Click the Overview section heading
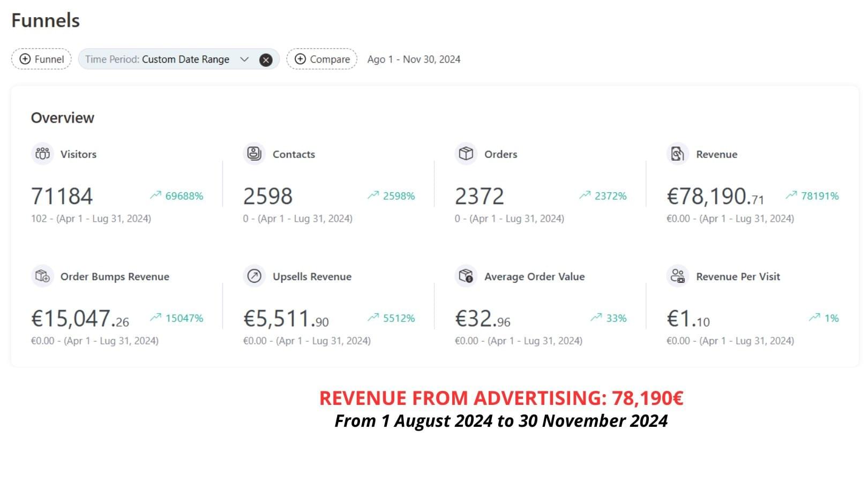Screen dimensions: 868x482 point(63,118)
